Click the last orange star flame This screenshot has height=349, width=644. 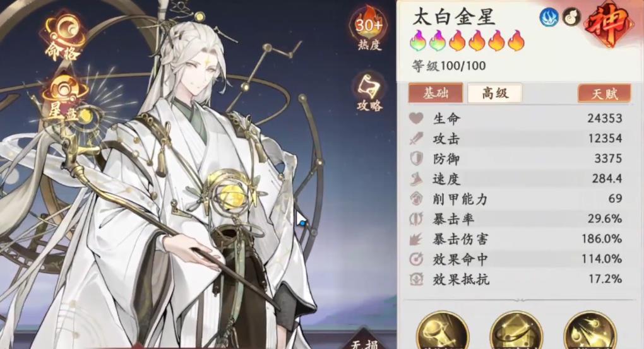pyautogui.click(x=516, y=41)
